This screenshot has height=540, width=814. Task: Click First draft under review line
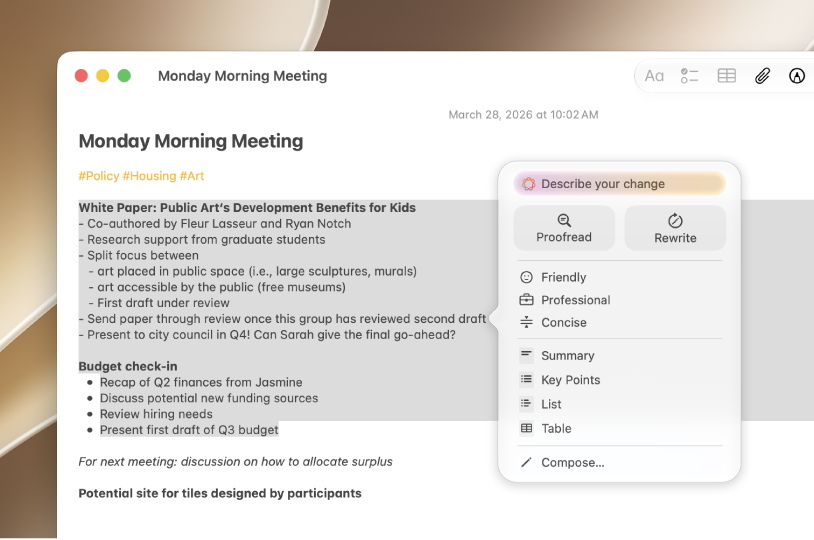coord(159,303)
